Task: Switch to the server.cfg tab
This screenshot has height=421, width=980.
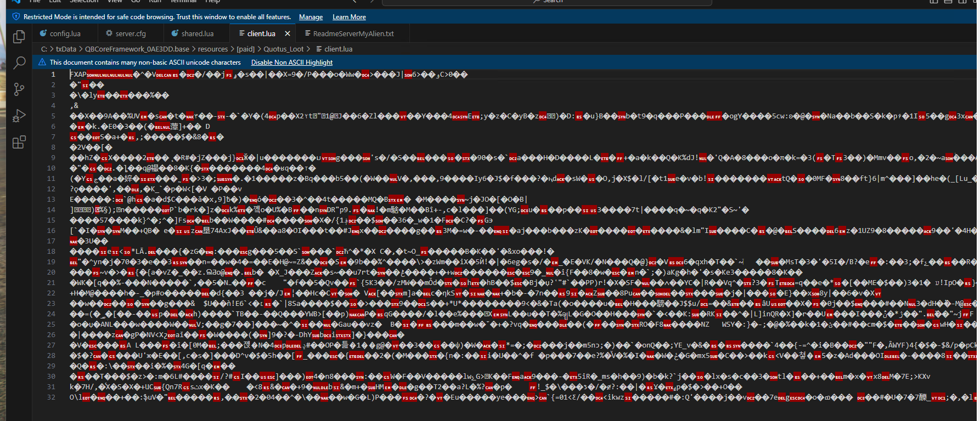Action: tap(131, 33)
